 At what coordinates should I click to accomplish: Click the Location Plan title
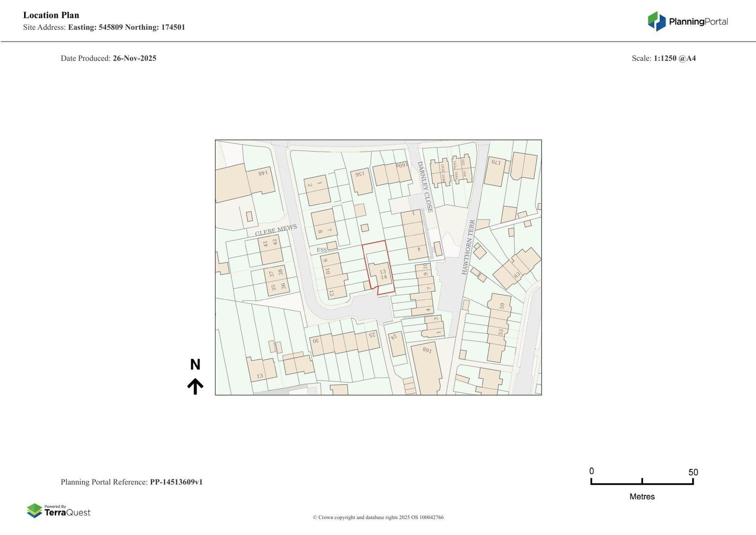tap(51, 15)
